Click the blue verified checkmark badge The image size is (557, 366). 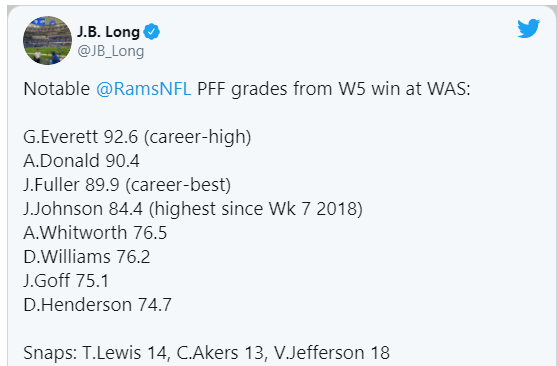click(x=151, y=32)
